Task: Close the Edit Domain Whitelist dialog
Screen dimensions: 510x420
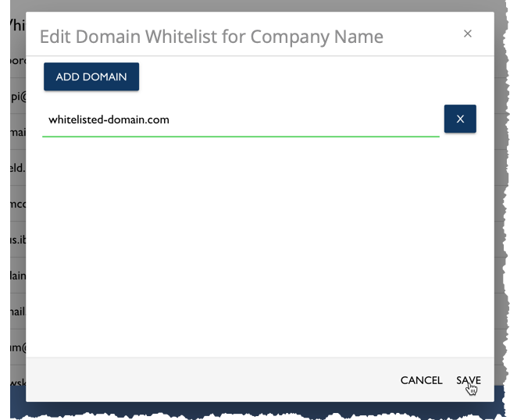Action: tap(467, 34)
